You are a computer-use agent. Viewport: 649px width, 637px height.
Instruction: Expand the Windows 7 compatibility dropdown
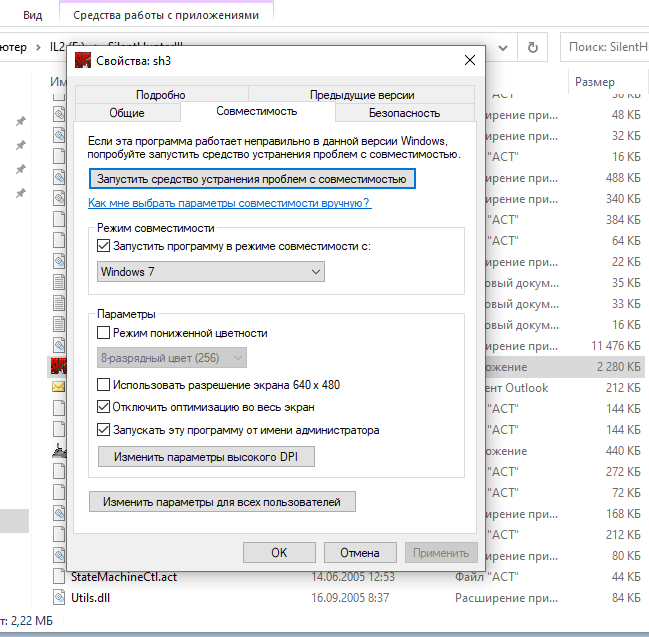pyautogui.click(x=211, y=272)
